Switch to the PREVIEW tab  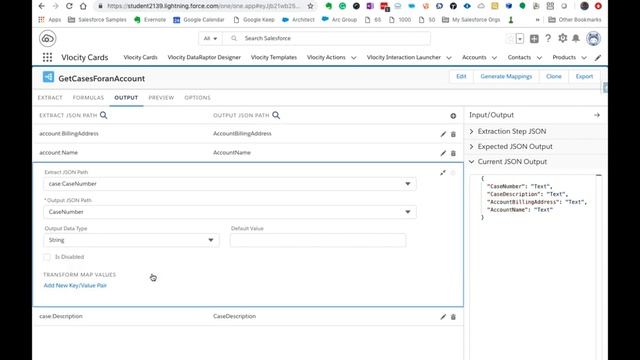click(161, 98)
